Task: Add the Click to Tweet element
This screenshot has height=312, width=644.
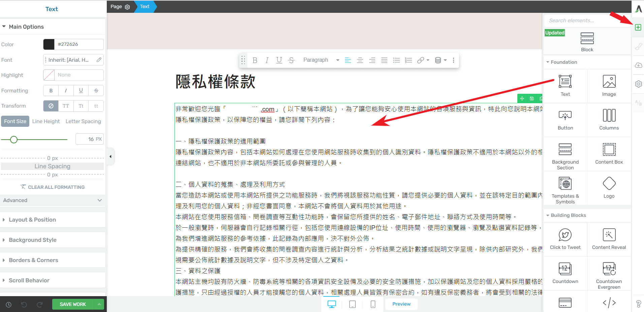Action: pos(565,239)
